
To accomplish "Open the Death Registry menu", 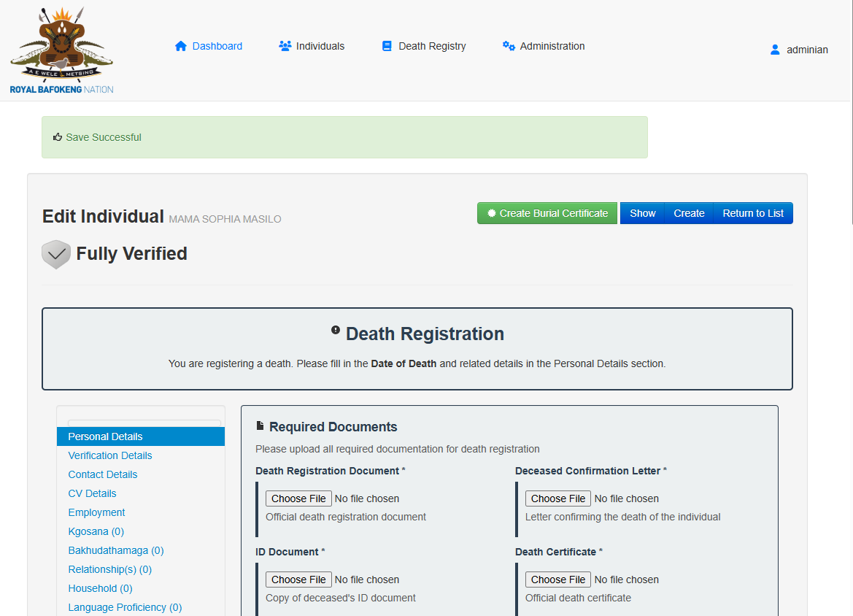I will (432, 46).
